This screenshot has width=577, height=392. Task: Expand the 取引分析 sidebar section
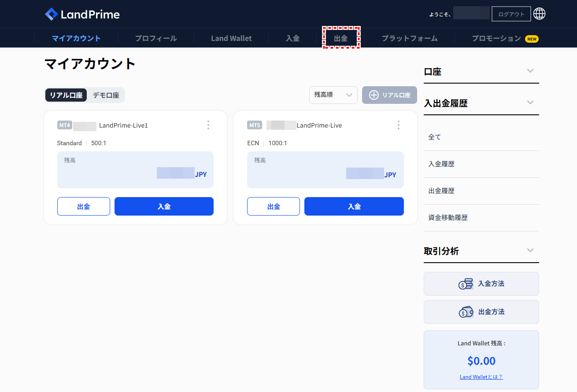click(x=530, y=250)
